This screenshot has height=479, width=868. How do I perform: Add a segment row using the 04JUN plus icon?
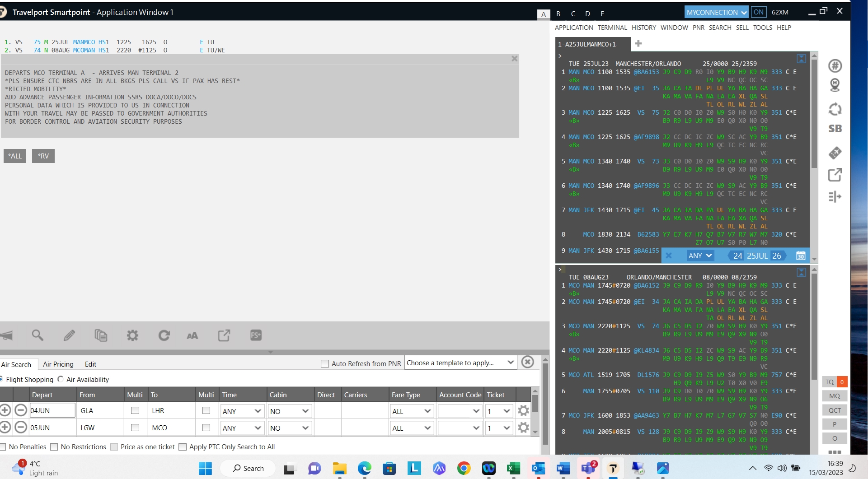pos(5,410)
